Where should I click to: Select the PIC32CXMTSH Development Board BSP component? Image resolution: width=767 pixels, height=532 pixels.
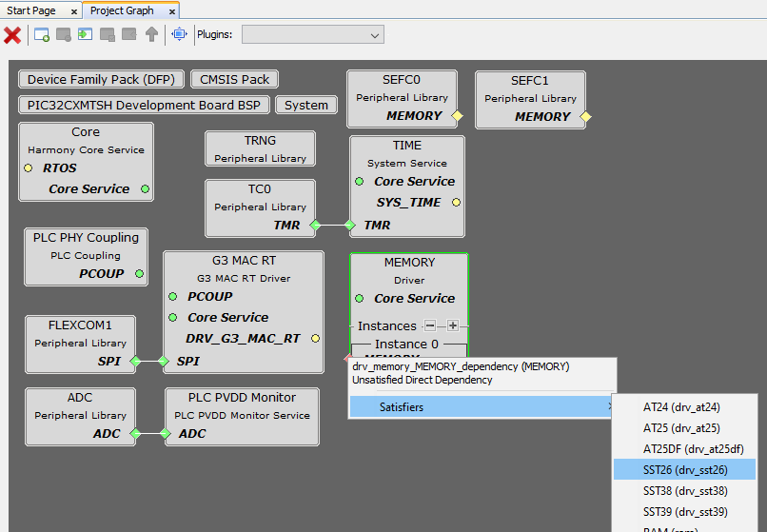144,106
